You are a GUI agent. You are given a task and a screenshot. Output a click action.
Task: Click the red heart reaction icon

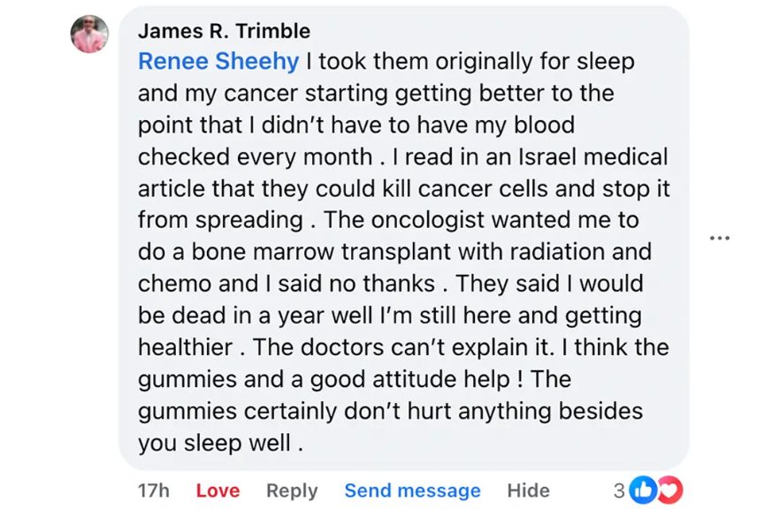(x=670, y=490)
